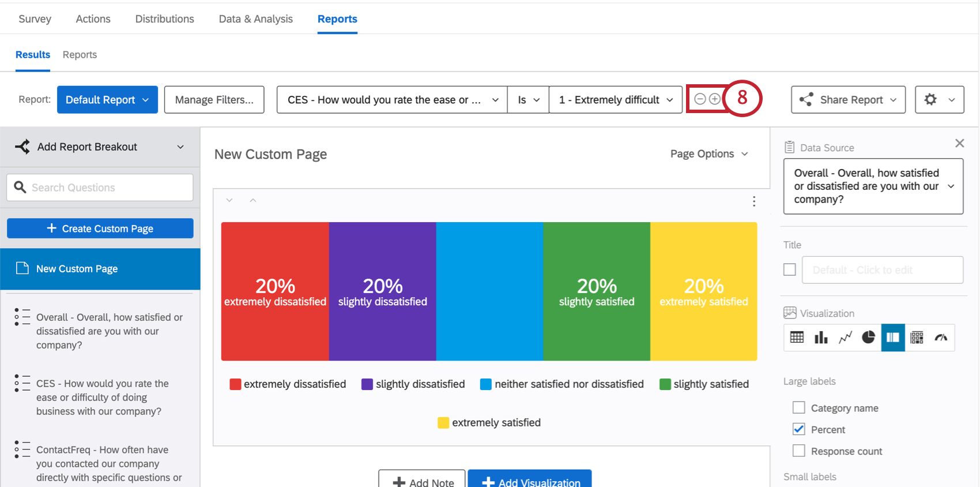Click the Create Custom Page button
This screenshot has width=980, height=487.
pos(100,228)
